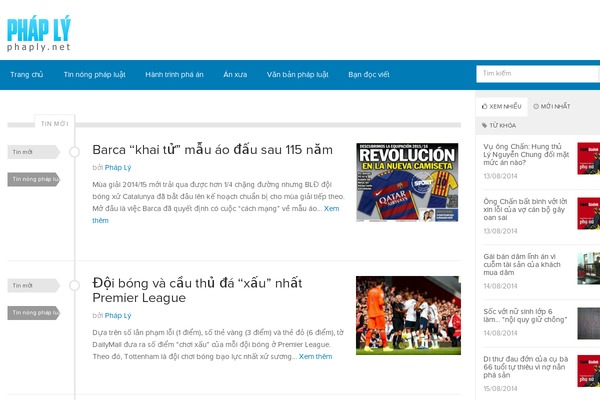This screenshot has height=400, width=600.
Task: Click timeline circle marker of Premier League article
Action: pyautogui.click(x=74, y=286)
